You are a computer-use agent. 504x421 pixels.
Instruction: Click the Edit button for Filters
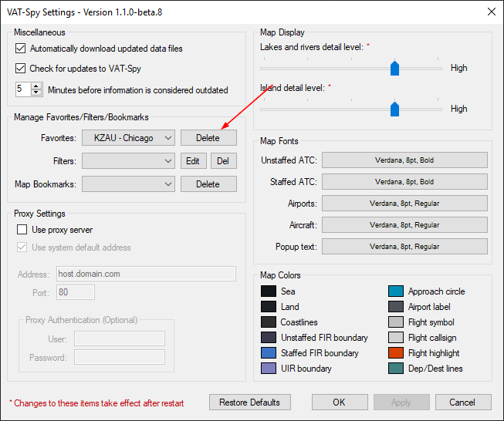pyautogui.click(x=192, y=161)
